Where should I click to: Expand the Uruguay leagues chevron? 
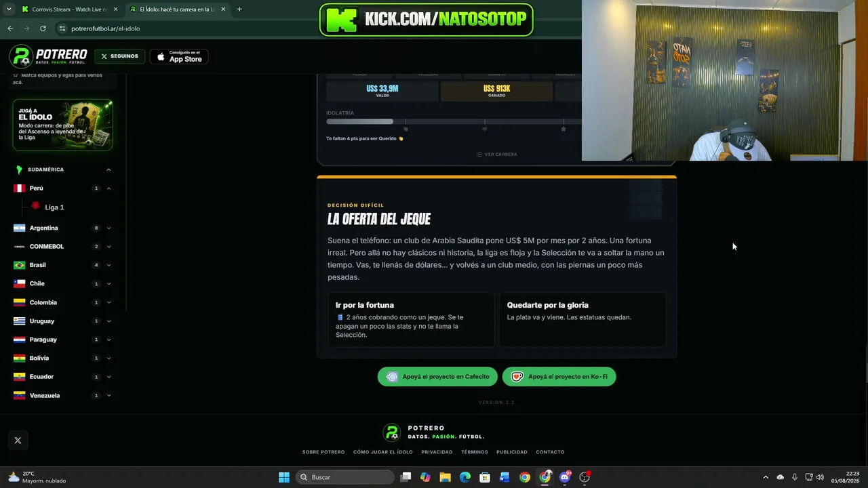tap(108, 321)
